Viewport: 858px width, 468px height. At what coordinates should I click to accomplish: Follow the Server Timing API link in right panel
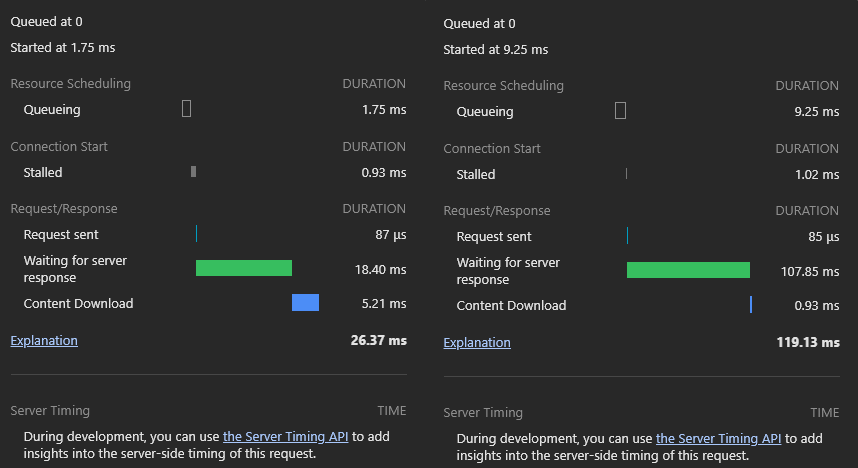pos(718,438)
